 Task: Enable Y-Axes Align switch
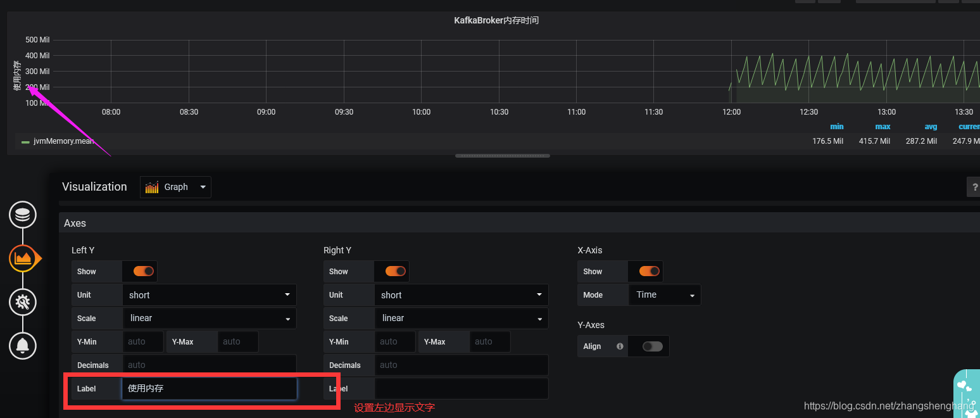(652, 346)
